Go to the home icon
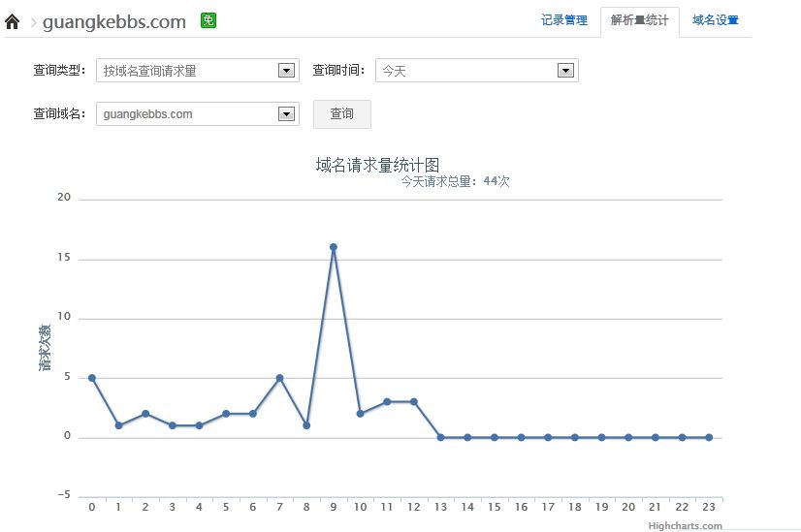801x532 pixels. point(13,22)
